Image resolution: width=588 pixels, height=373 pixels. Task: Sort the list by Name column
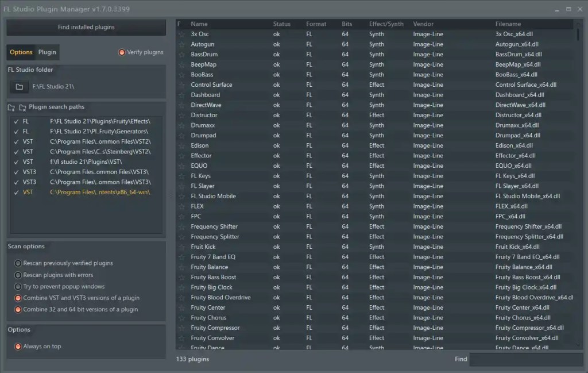point(199,24)
